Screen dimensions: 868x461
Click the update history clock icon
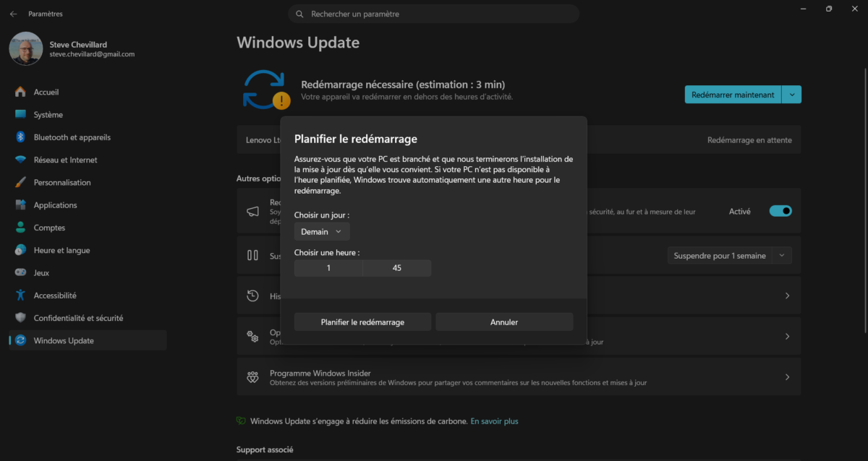[252, 296]
